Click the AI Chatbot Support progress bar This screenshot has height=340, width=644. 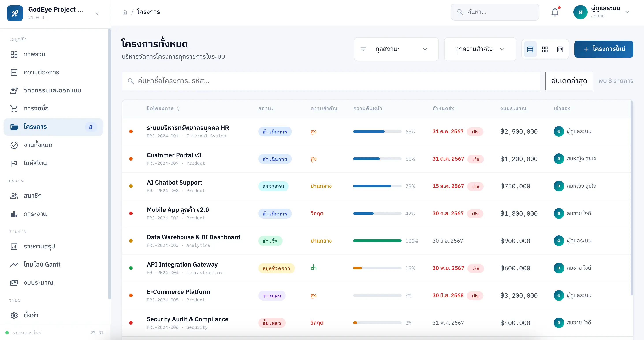377,186
